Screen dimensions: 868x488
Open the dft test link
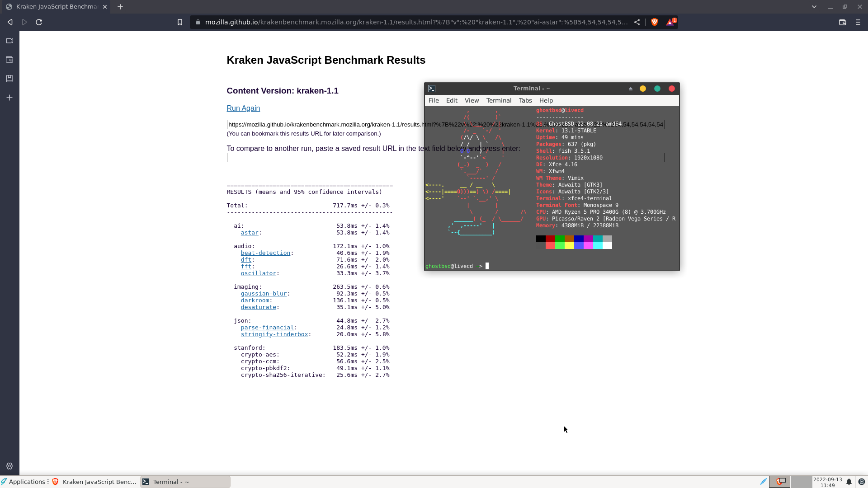(x=246, y=260)
